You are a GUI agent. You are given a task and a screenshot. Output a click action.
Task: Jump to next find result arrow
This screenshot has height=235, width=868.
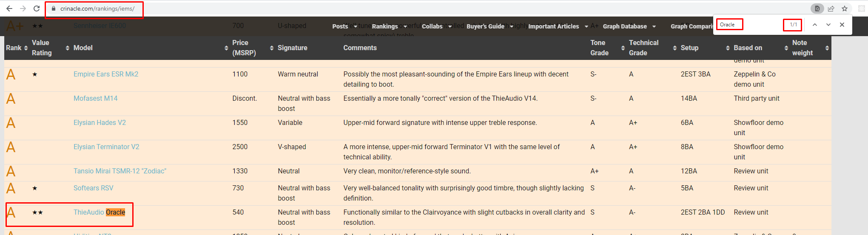(828, 25)
